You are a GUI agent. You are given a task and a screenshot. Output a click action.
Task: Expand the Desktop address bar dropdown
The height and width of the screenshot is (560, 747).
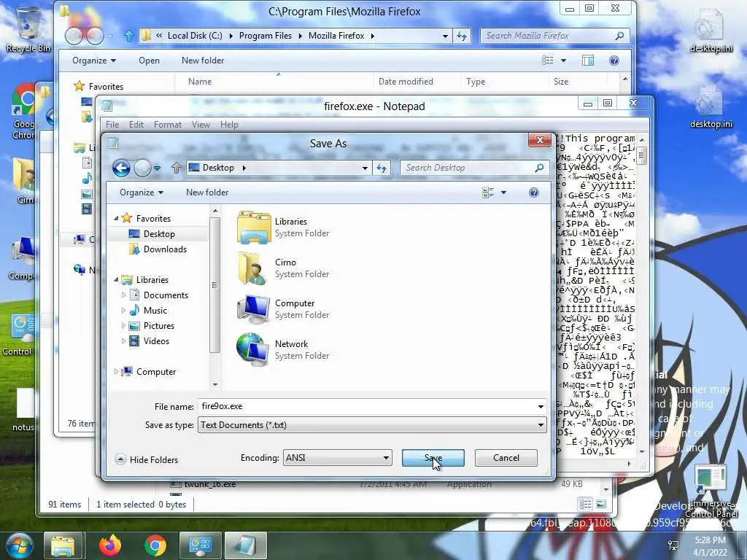pos(365,168)
